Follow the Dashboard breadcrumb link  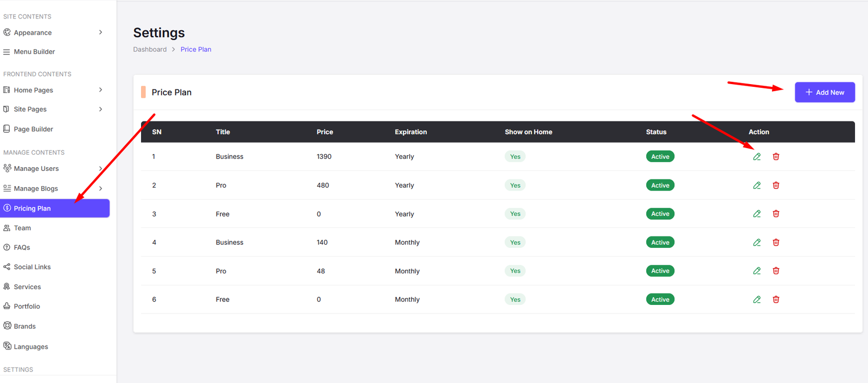(150, 49)
